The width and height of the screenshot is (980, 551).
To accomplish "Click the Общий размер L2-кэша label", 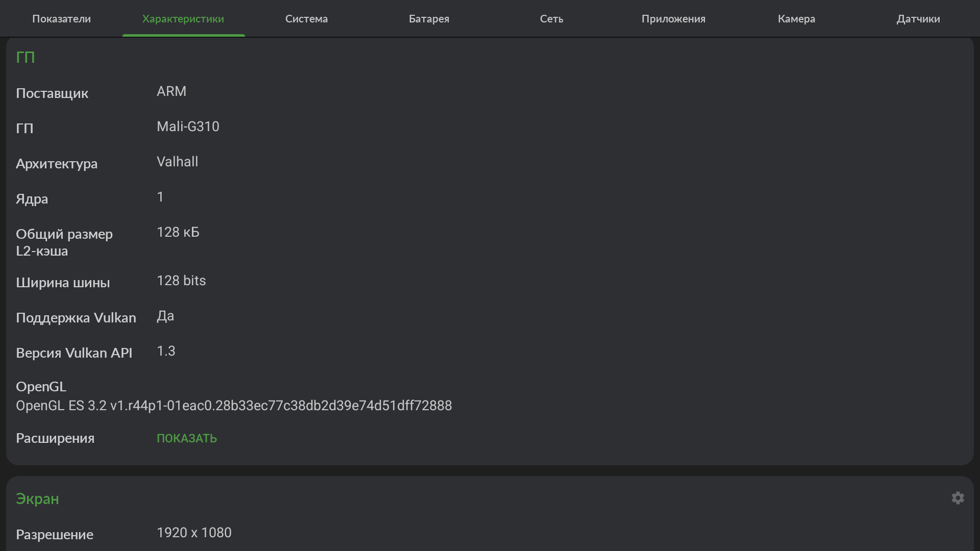I will click(64, 242).
